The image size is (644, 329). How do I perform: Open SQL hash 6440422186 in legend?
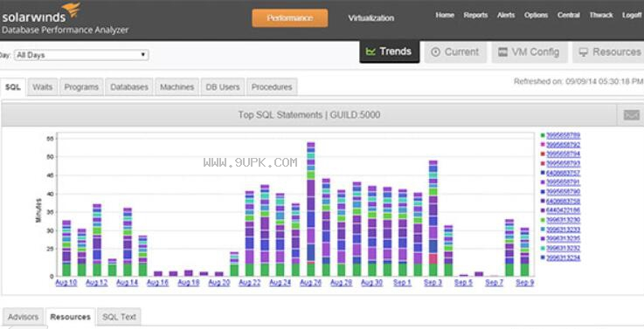(x=563, y=211)
